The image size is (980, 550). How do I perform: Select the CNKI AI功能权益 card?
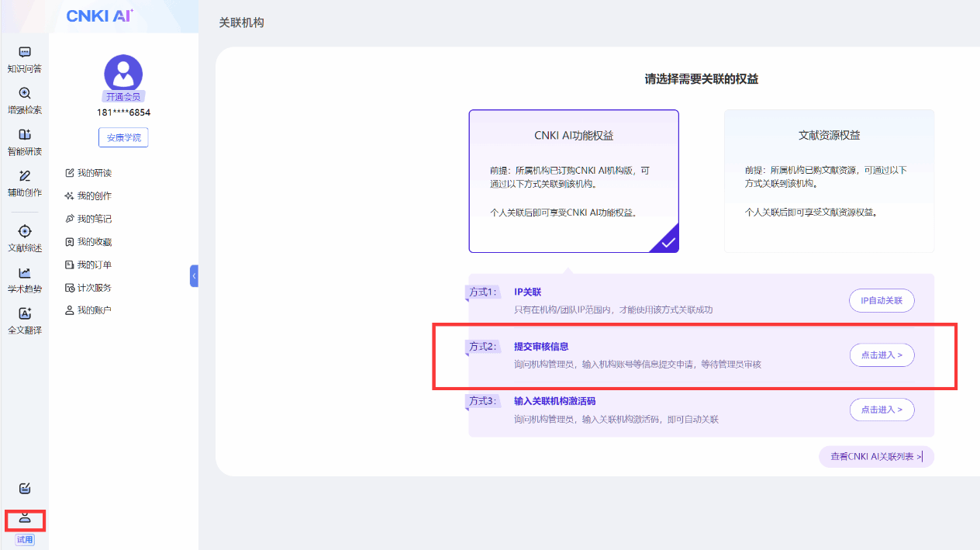[573, 181]
